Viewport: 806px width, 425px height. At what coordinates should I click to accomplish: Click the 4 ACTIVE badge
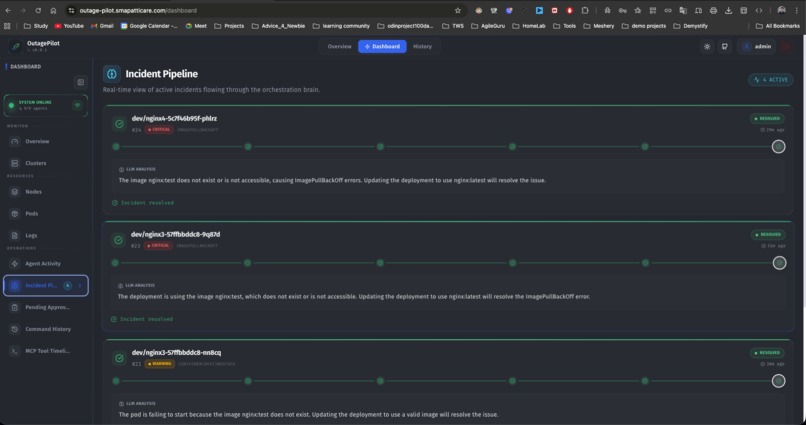click(x=771, y=80)
